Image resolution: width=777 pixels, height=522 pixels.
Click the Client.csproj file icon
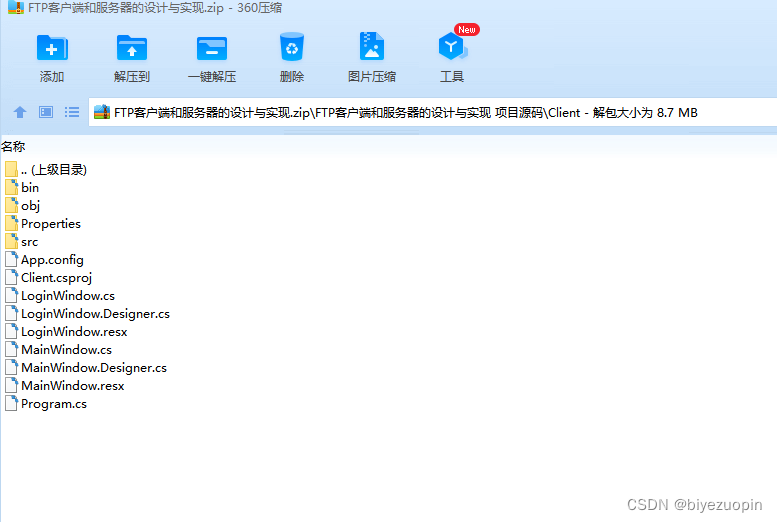coord(11,278)
